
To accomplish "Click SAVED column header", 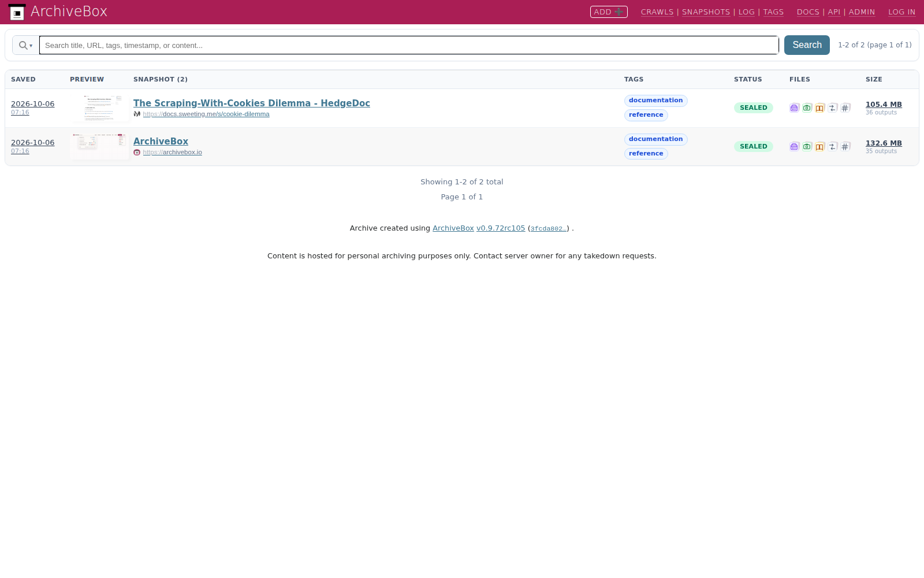I will pos(23,80).
